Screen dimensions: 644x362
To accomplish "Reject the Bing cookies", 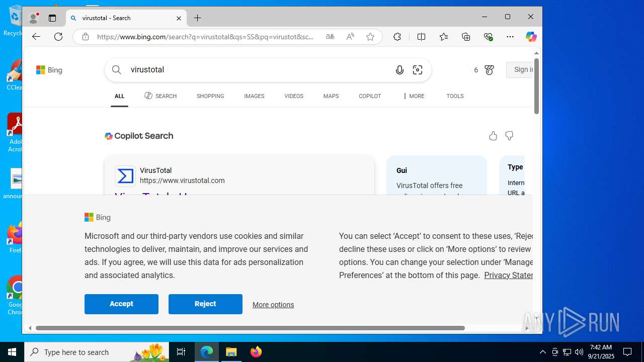I will point(205,304).
